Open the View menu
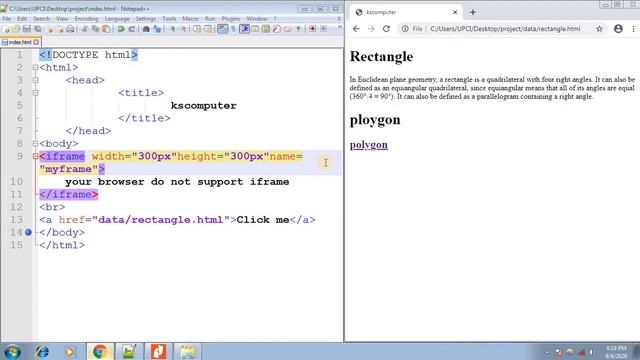The image size is (640, 360). (62, 19)
